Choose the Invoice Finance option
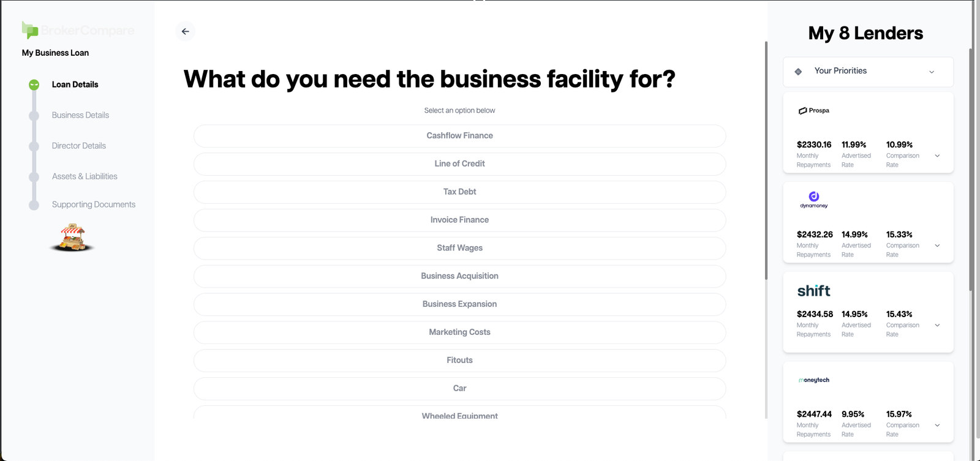 [x=459, y=220]
